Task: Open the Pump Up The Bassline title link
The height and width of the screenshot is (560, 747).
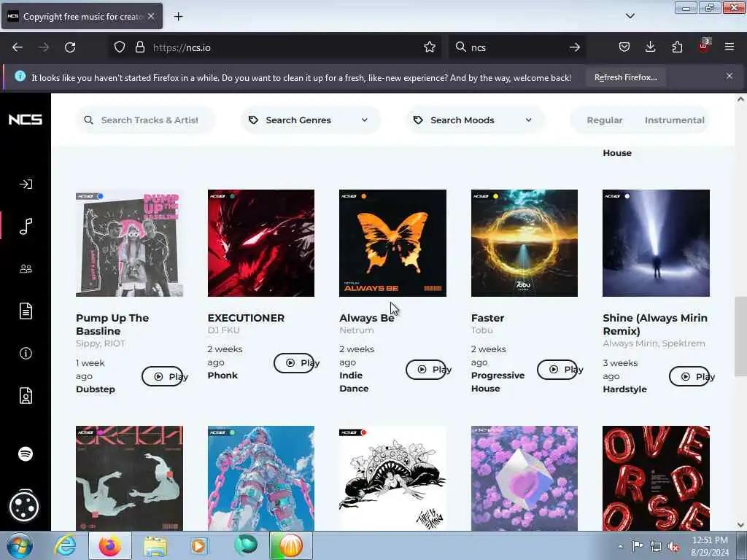Action: 112,324
